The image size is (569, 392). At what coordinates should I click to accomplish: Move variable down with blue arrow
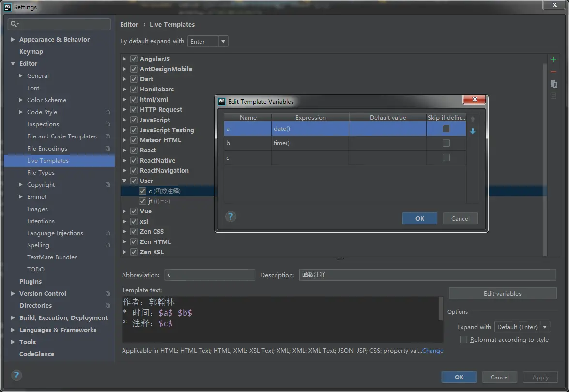(473, 131)
